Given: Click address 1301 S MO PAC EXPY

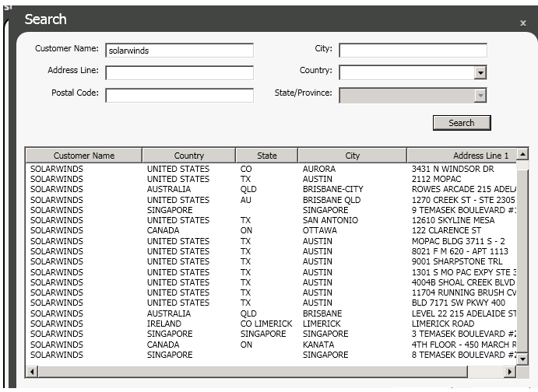Looking at the screenshot, I should [464, 272].
